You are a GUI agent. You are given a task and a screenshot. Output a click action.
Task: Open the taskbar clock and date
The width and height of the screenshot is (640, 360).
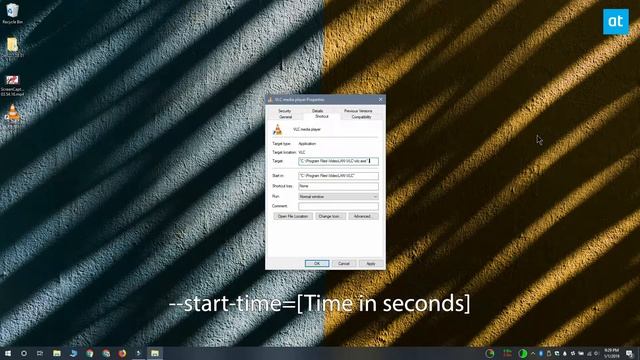click(x=611, y=353)
